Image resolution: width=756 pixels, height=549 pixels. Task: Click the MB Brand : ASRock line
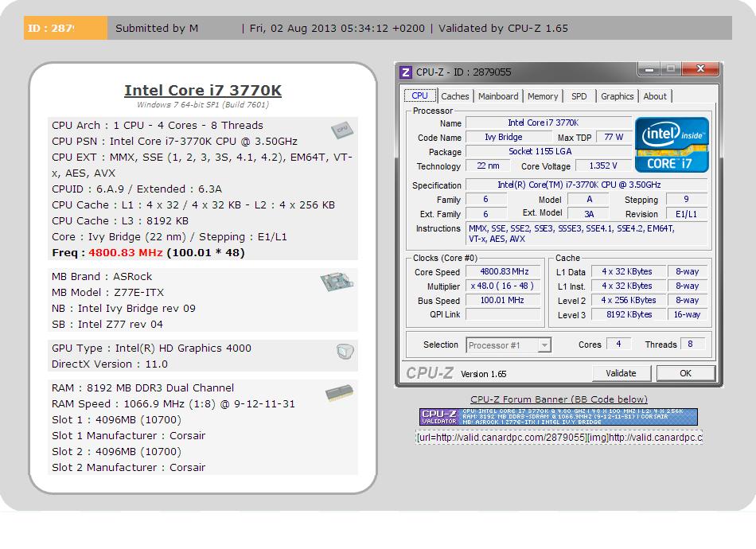coord(102,277)
